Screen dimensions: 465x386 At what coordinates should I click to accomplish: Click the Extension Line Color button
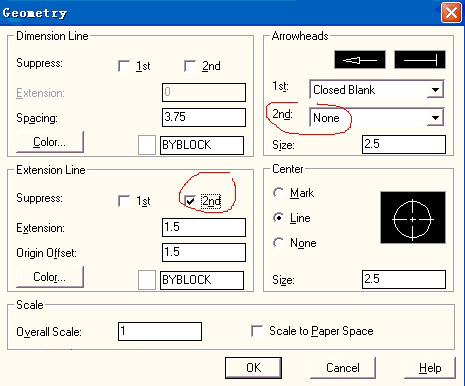click(x=50, y=277)
